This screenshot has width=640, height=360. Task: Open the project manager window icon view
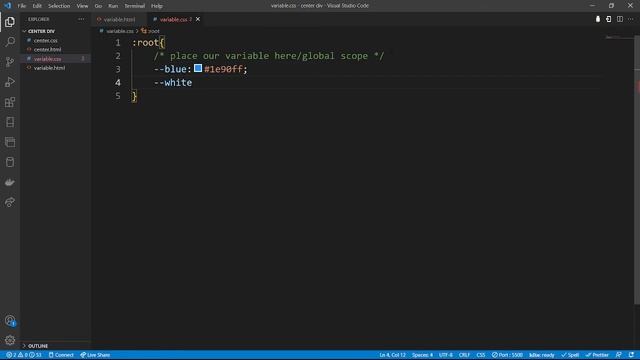tap(10, 142)
